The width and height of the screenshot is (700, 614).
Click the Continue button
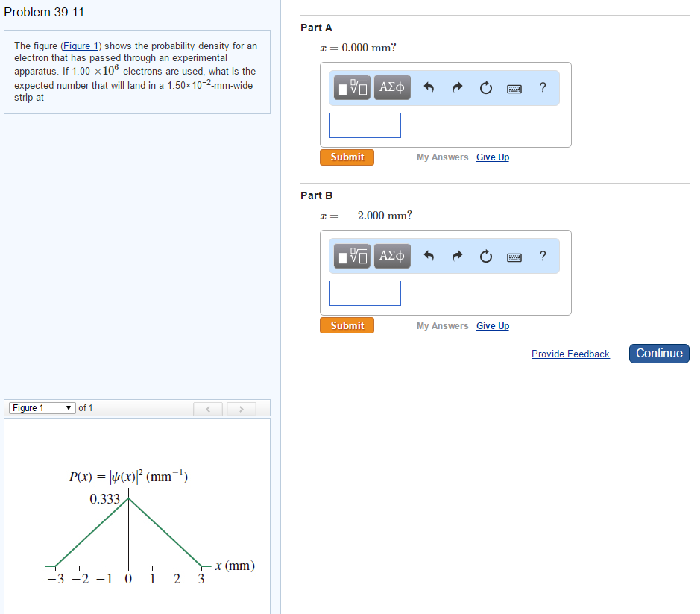point(658,353)
